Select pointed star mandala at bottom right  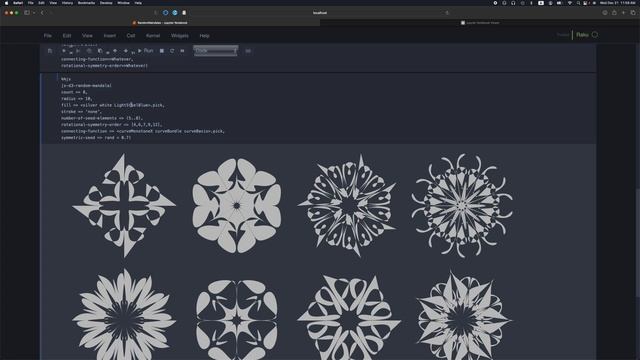463,315
